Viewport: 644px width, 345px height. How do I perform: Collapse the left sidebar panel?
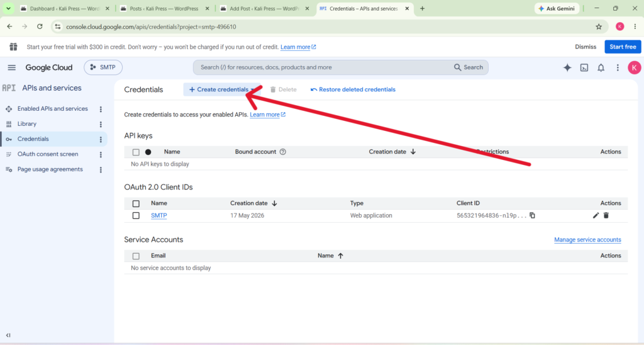pyautogui.click(x=8, y=335)
